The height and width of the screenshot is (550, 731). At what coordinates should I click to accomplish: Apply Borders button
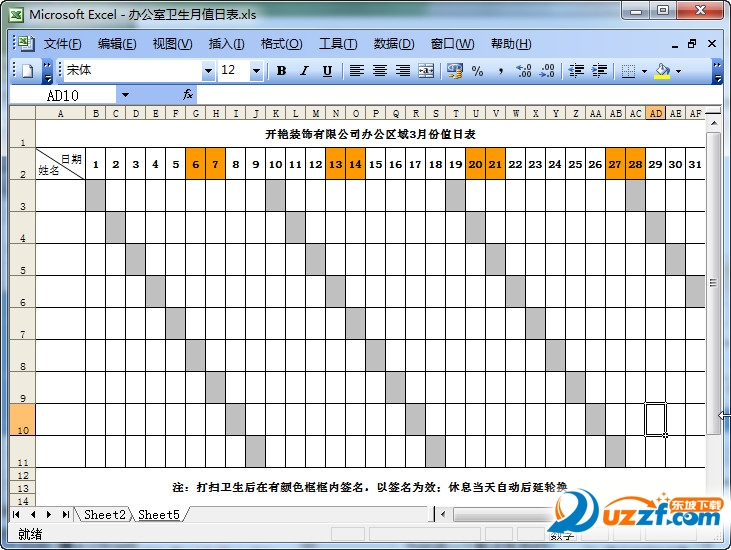pyautogui.click(x=628, y=71)
